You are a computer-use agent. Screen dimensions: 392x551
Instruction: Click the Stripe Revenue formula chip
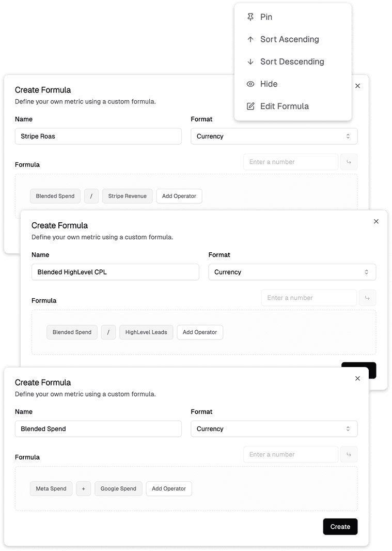point(127,196)
